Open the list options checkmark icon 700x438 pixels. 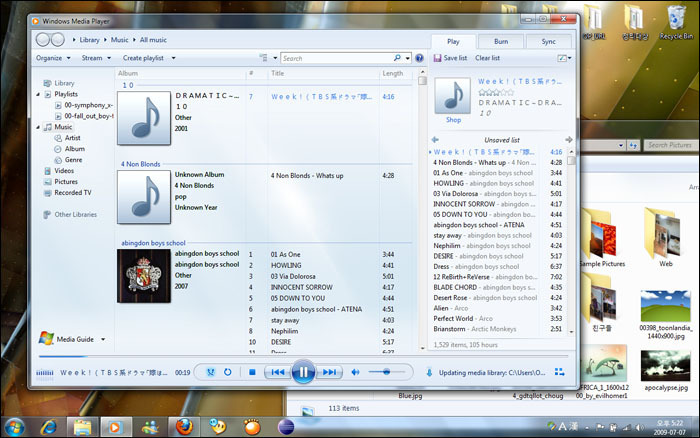click(562, 58)
